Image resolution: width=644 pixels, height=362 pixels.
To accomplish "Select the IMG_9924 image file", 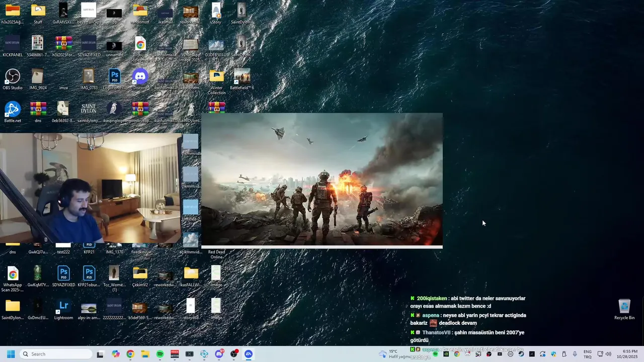I will [x=38, y=79].
